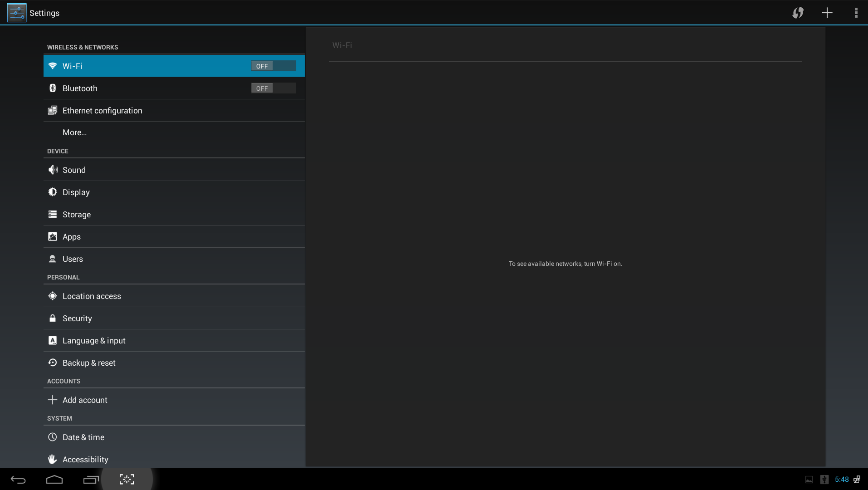Click the Security lock icon

coord(53,318)
